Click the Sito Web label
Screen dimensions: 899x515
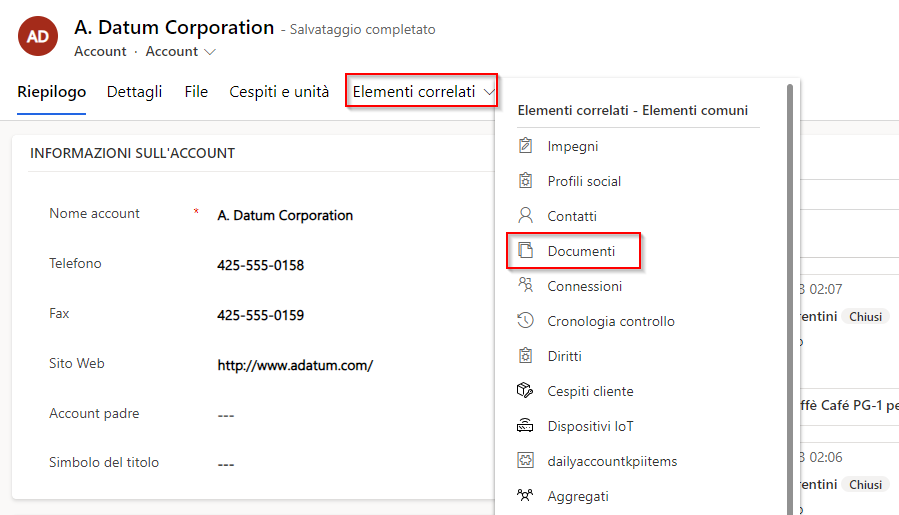click(x=77, y=363)
